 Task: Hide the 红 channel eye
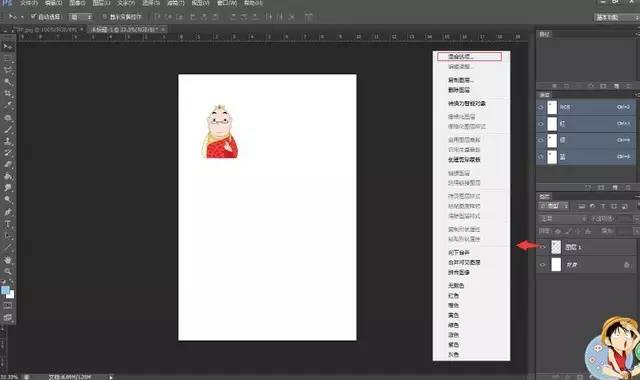pos(541,124)
